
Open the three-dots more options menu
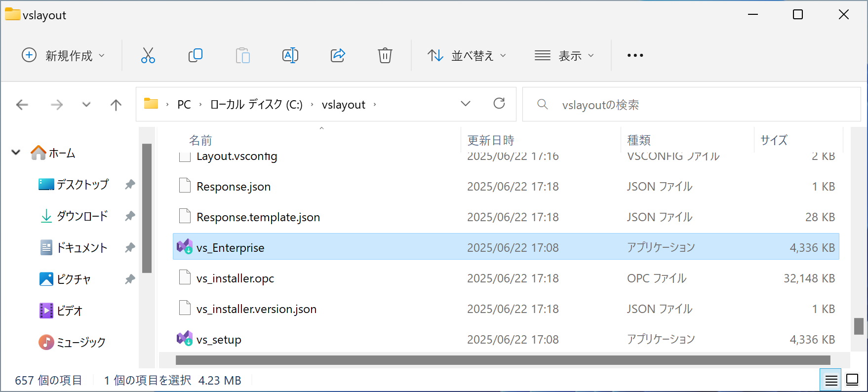point(635,55)
